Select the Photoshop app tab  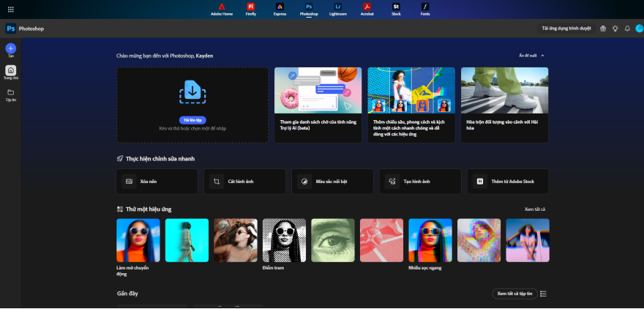(x=309, y=10)
